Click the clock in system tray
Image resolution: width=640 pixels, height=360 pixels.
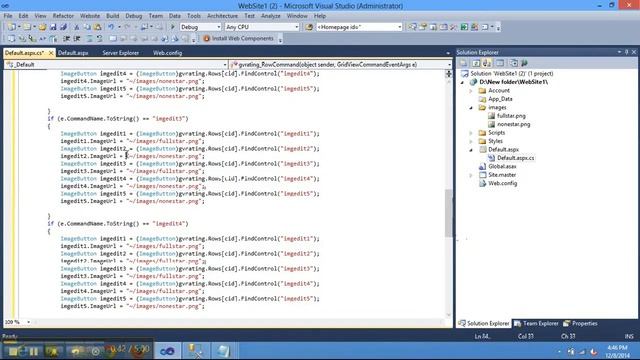(618, 351)
